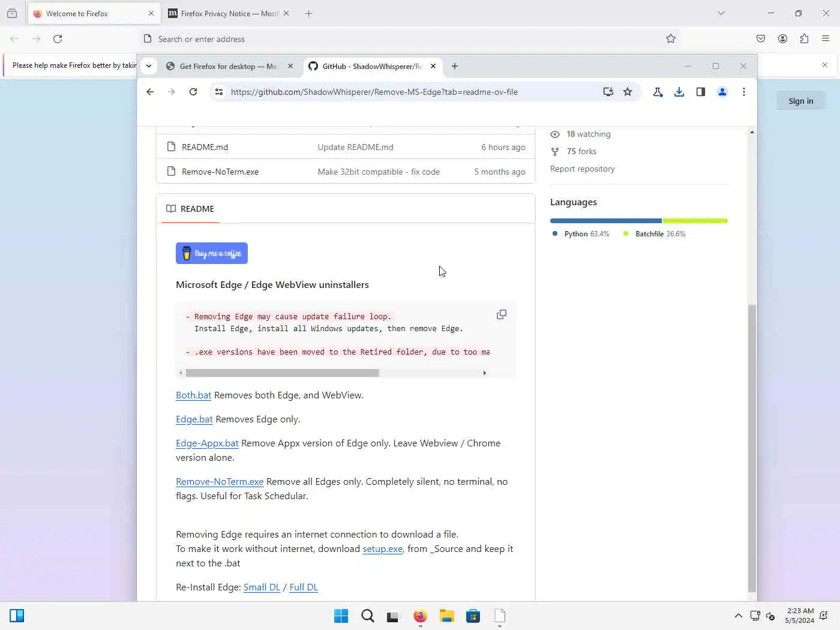Open setup.exe download link
840x630 pixels.
(383, 549)
